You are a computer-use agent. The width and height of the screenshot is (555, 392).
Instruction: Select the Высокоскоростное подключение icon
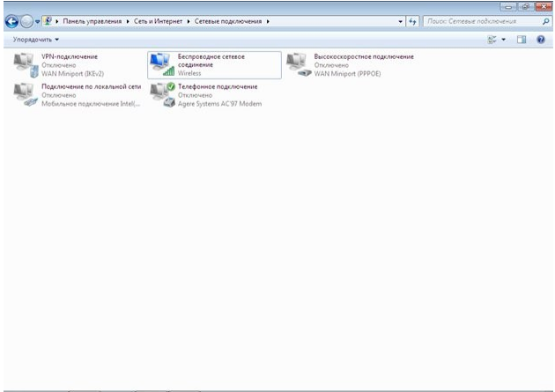click(299, 64)
